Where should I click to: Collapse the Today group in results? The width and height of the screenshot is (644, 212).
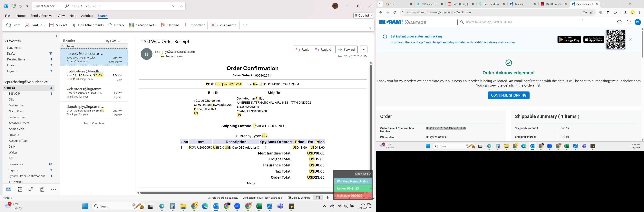coord(63,46)
